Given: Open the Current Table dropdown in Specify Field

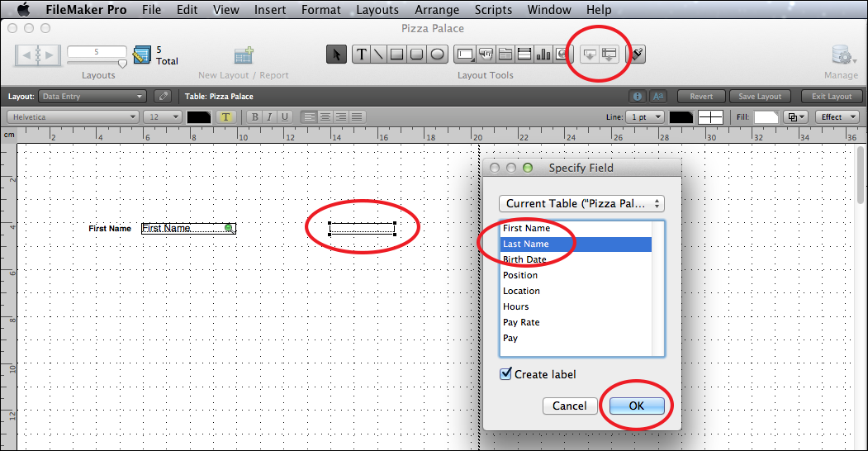Looking at the screenshot, I should pos(581,204).
